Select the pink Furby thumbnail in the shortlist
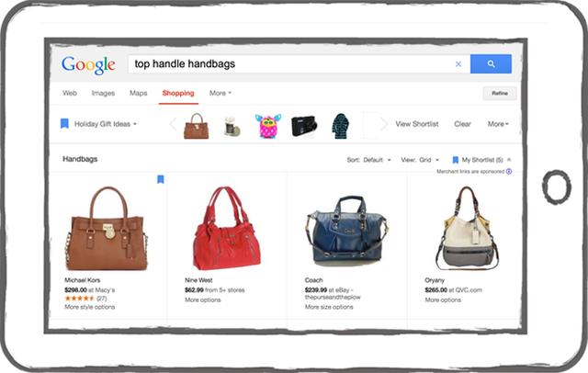This screenshot has width=588, height=373. (268, 126)
